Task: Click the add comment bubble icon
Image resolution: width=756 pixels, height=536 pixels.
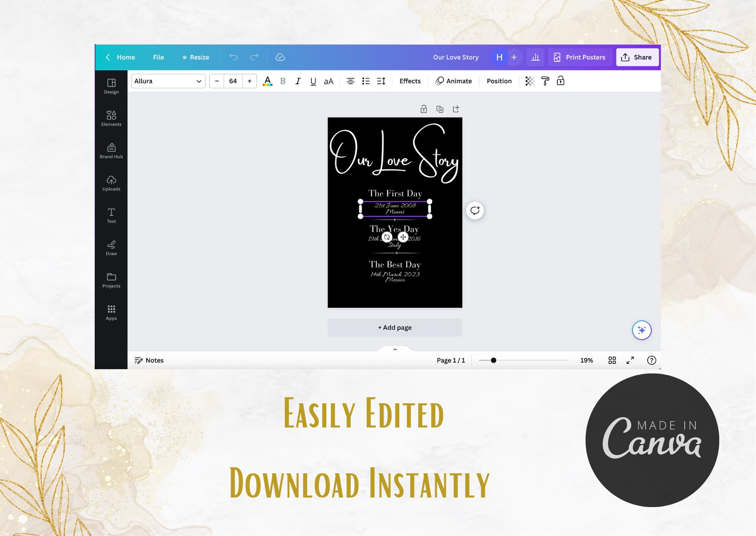Action: click(x=475, y=211)
